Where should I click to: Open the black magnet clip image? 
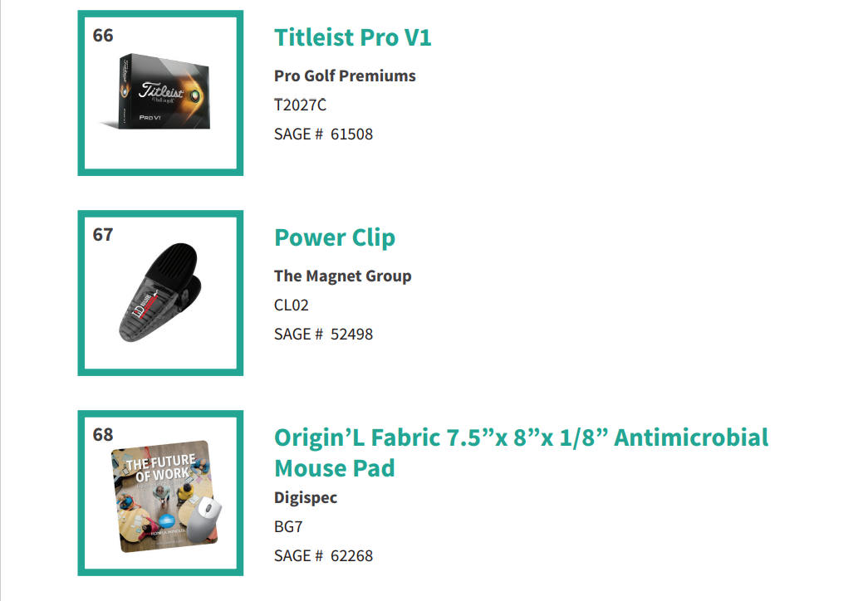tap(160, 292)
